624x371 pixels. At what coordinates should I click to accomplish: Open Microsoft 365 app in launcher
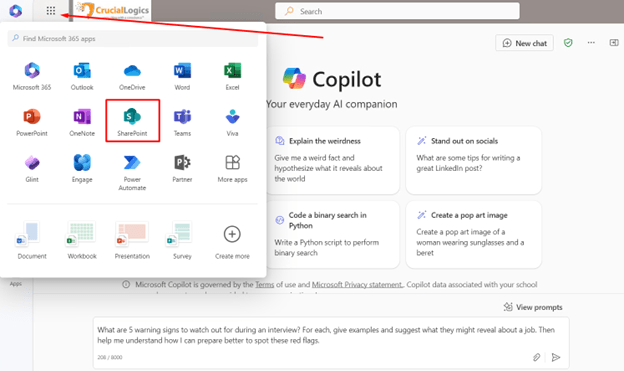pos(32,76)
